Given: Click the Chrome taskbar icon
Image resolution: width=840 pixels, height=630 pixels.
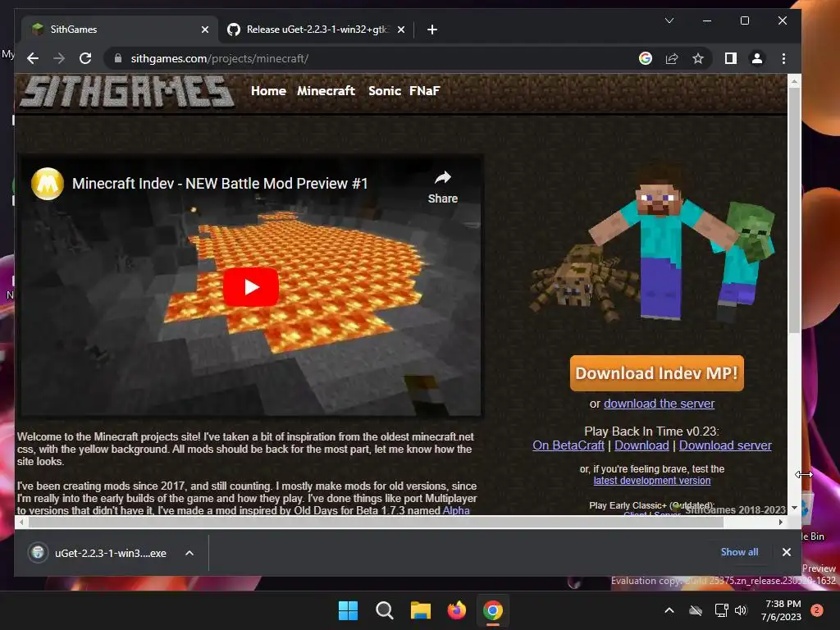Looking at the screenshot, I should (492, 610).
